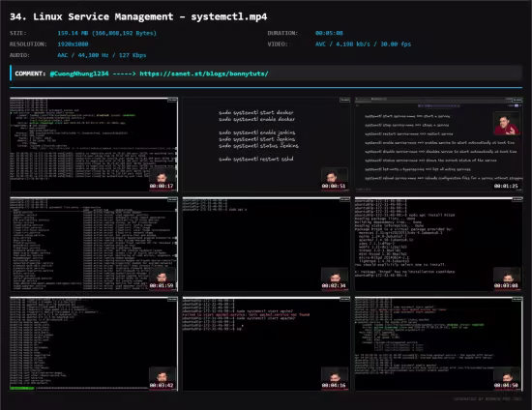The image size is (532, 410).
Task: Click the 'AUDIO:' label
Action: point(19,55)
